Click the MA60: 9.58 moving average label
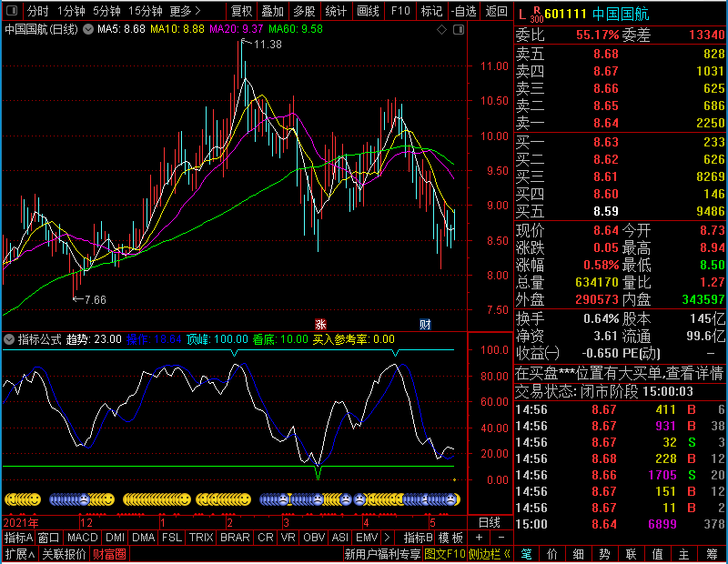 point(296,29)
